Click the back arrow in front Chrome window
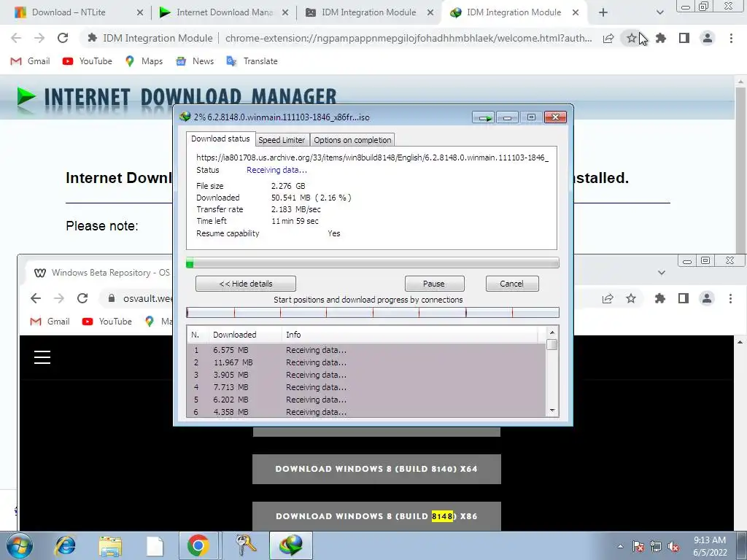The width and height of the screenshot is (747, 560). [x=16, y=38]
